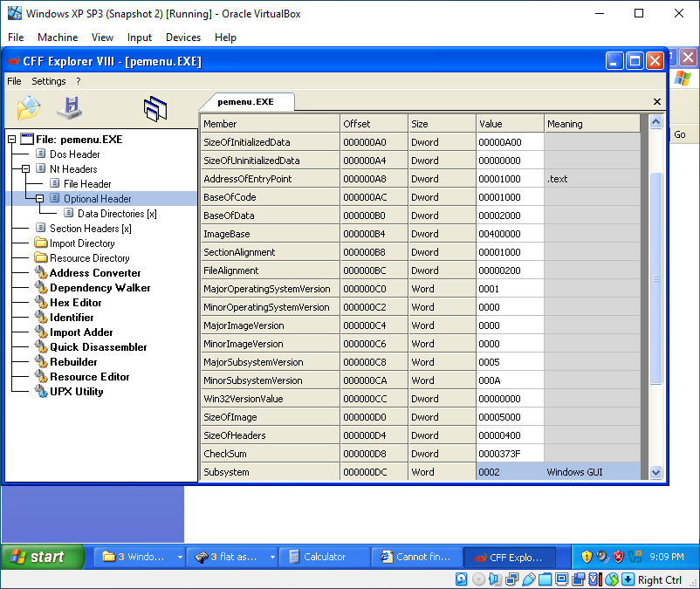Click the Save floppy disk toolbar icon
The width and height of the screenshot is (700, 589).
70,108
